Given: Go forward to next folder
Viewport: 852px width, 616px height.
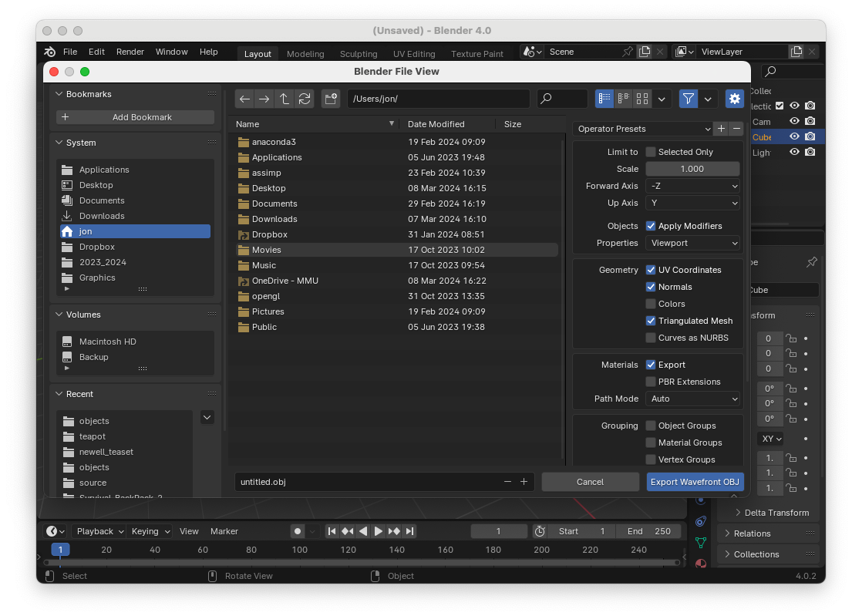Looking at the screenshot, I should click(264, 99).
